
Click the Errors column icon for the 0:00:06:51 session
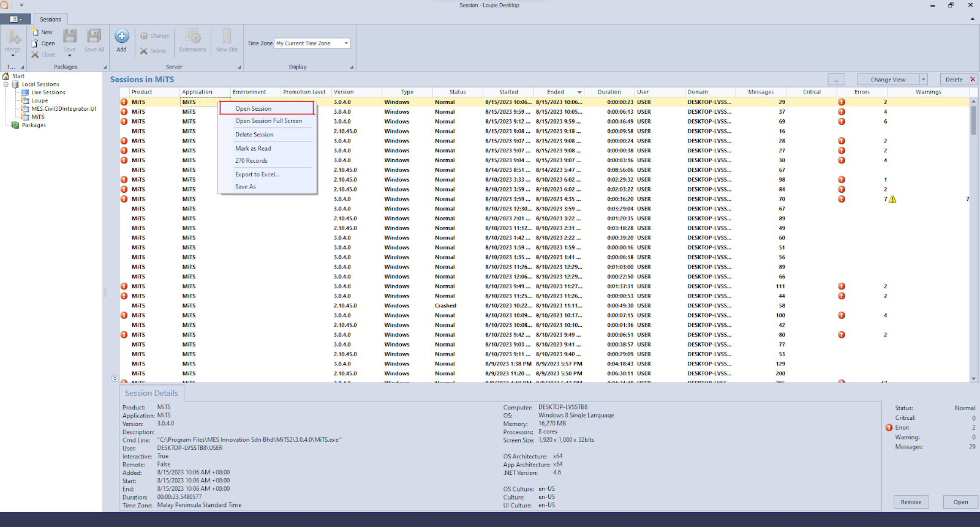click(842, 335)
